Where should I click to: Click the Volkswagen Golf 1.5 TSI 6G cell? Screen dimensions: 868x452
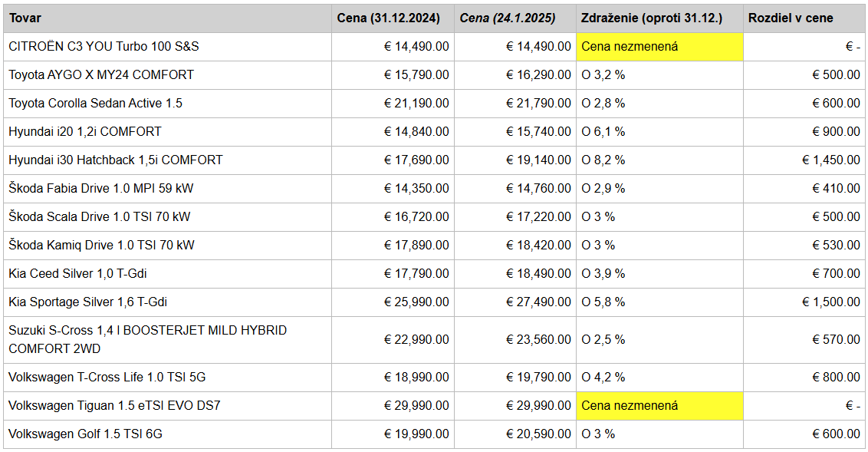click(86, 434)
